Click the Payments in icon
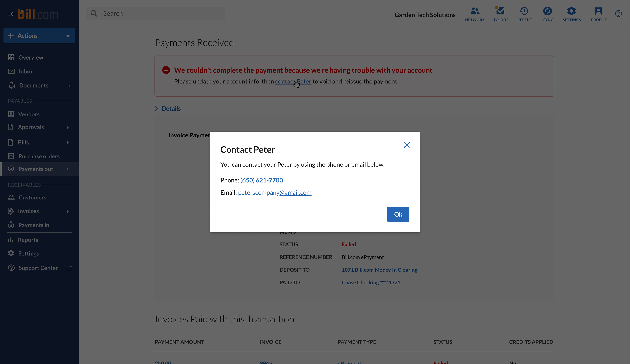 click(11, 225)
